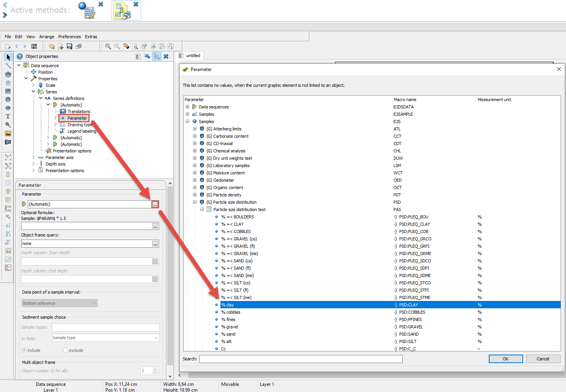Select the rectangle shape tool

click(8, 91)
